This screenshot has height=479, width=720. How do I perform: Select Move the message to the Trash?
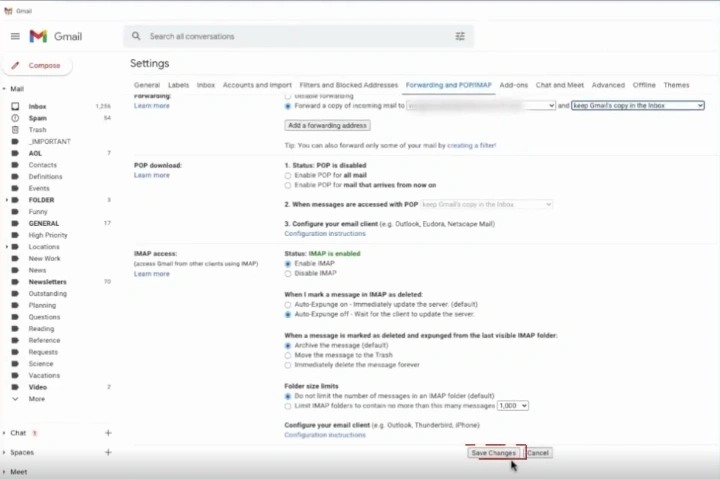[x=287, y=355]
